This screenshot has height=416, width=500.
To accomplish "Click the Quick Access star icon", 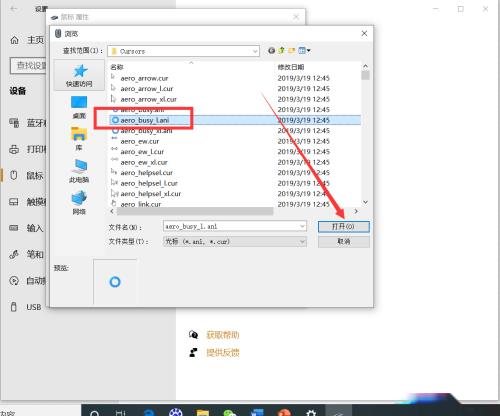I will pos(80,71).
